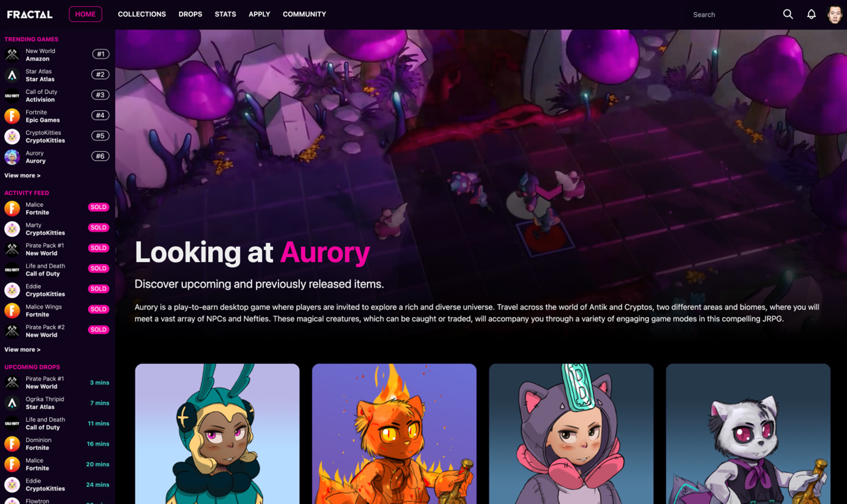Click the Search input field
The height and width of the screenshot is (504, 847).
coord(731,15)
